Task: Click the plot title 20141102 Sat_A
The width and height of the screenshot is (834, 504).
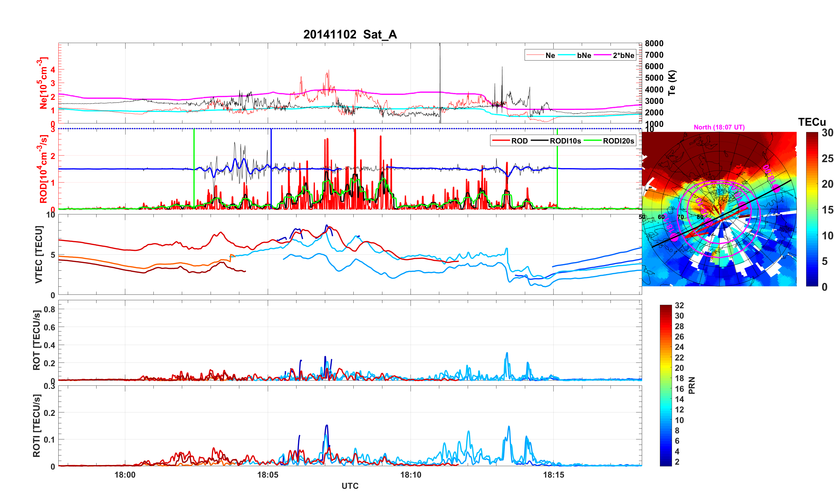Action: [350, 34]
